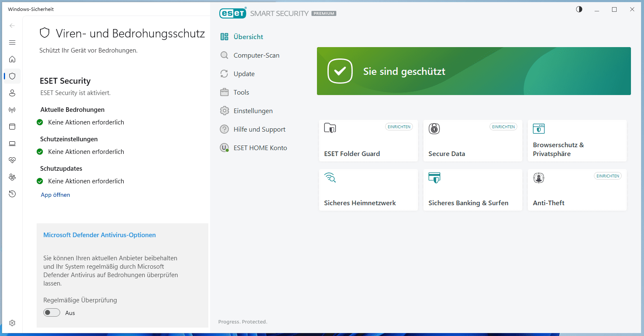Click the Tools briefcase icon
This screenshot has width=644, height=336.
click(x=224, y=92)
